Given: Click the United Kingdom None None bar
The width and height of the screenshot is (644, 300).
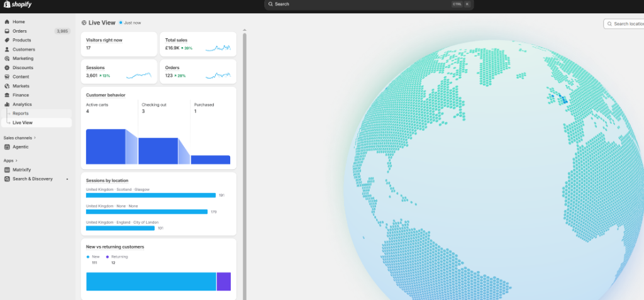Looking at the screenshot, I should tap(147, 212).
